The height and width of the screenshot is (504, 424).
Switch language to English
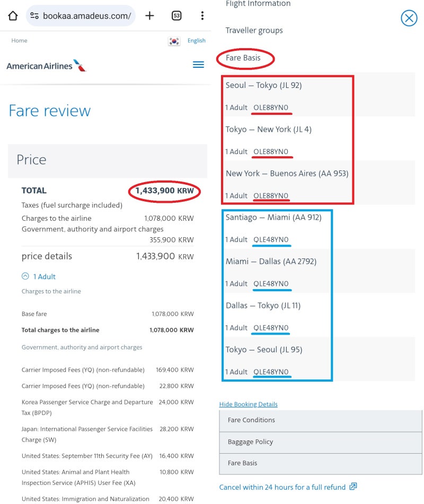pos(196,40)
